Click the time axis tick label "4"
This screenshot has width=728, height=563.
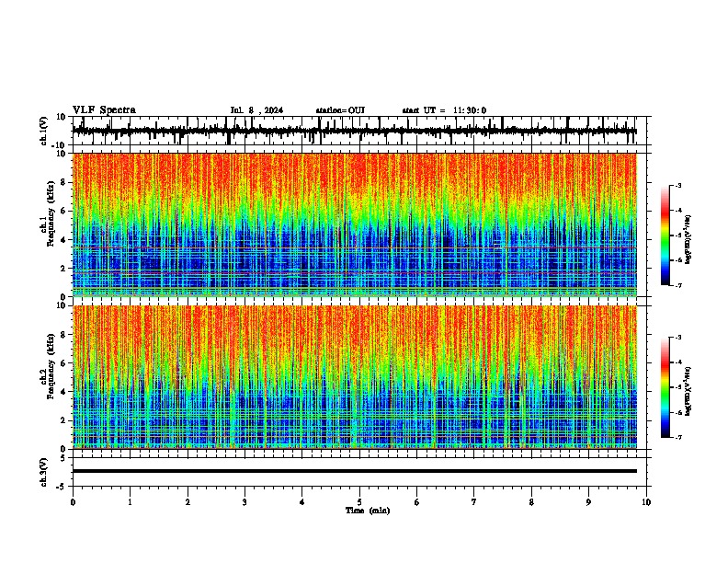point(302,502)
